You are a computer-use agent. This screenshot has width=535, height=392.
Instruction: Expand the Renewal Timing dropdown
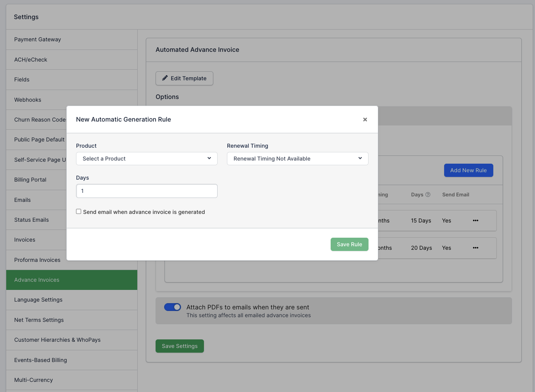(x=297, y=159)
